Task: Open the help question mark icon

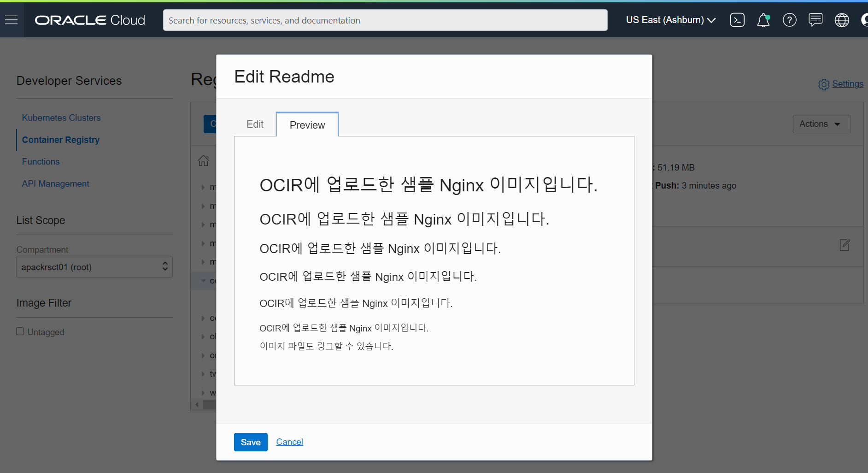Action: click(x=790, y=20)
